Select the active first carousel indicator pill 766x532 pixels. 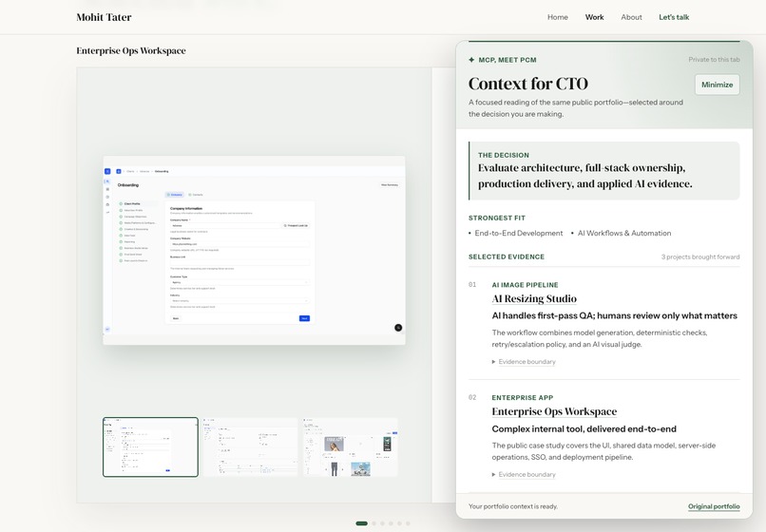click(x=361, y=523)
